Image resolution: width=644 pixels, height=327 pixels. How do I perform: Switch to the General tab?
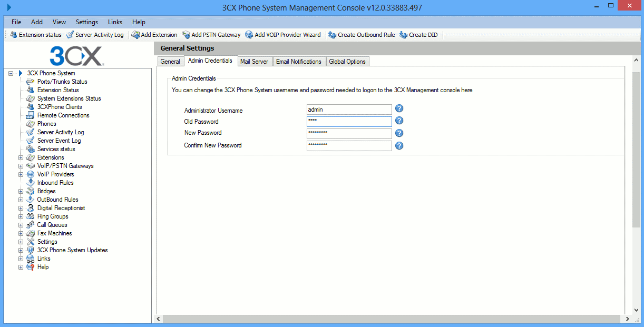point(170,62)
